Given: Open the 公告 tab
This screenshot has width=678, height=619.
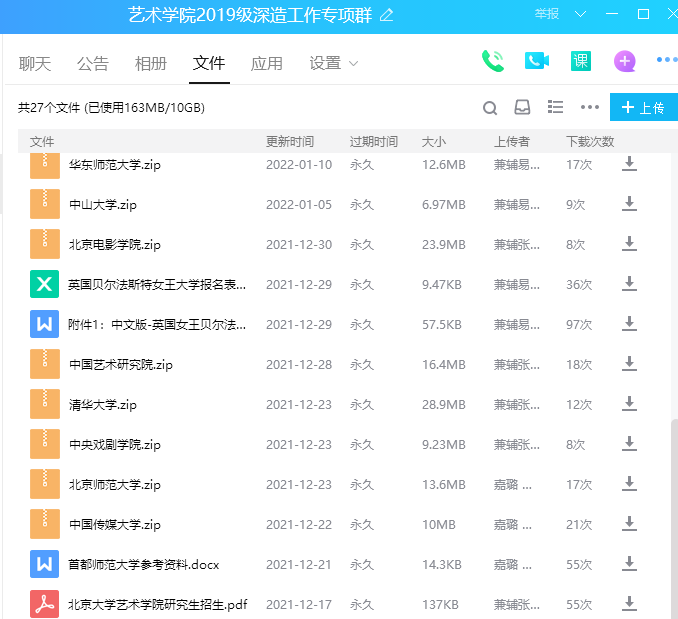Looking at the screenshot, I should [x=93, y=64].
